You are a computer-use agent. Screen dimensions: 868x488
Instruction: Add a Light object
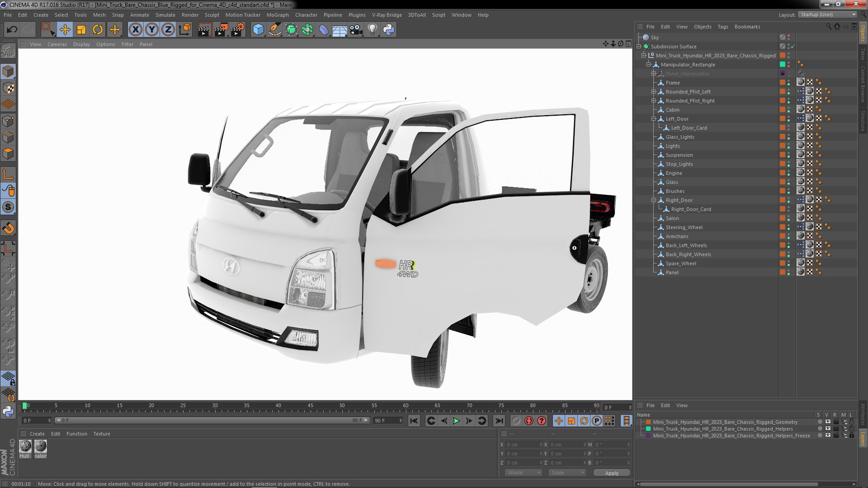point(373,30)
